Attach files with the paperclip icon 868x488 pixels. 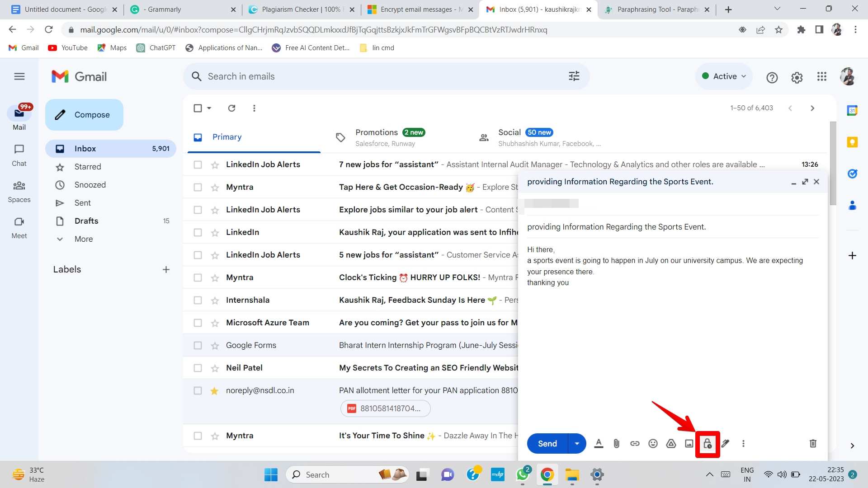pyautogui.click(x=617, y=444)
